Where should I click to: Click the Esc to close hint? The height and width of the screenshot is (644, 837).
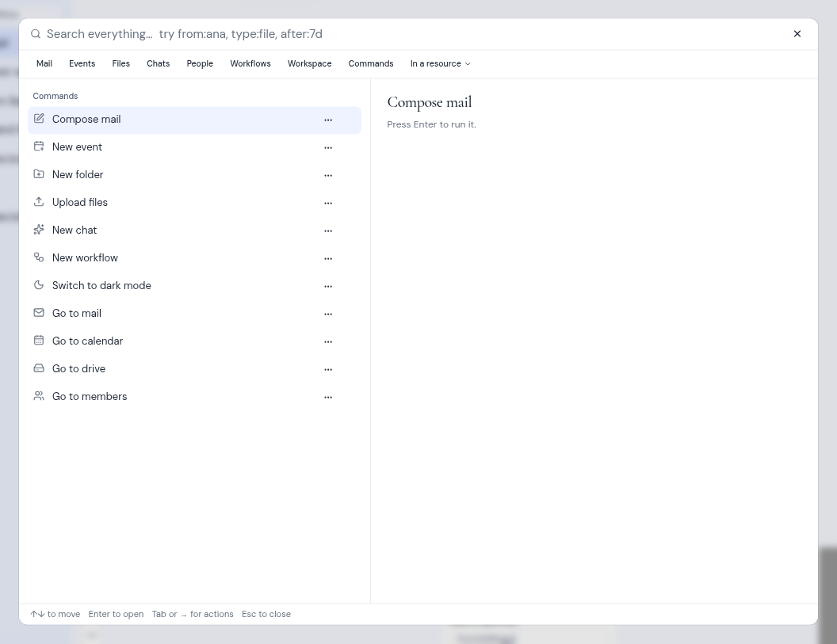266,614
